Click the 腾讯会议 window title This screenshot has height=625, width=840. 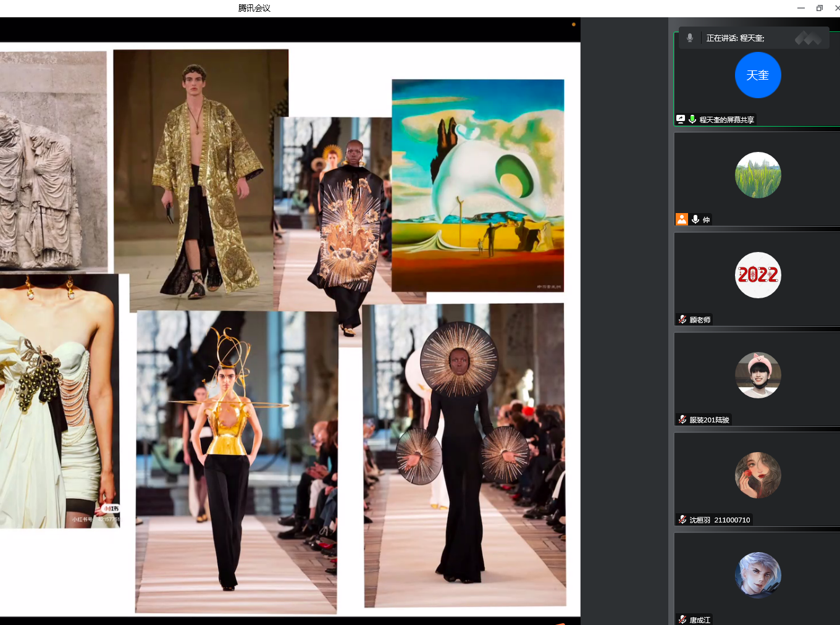click(254, 8)
